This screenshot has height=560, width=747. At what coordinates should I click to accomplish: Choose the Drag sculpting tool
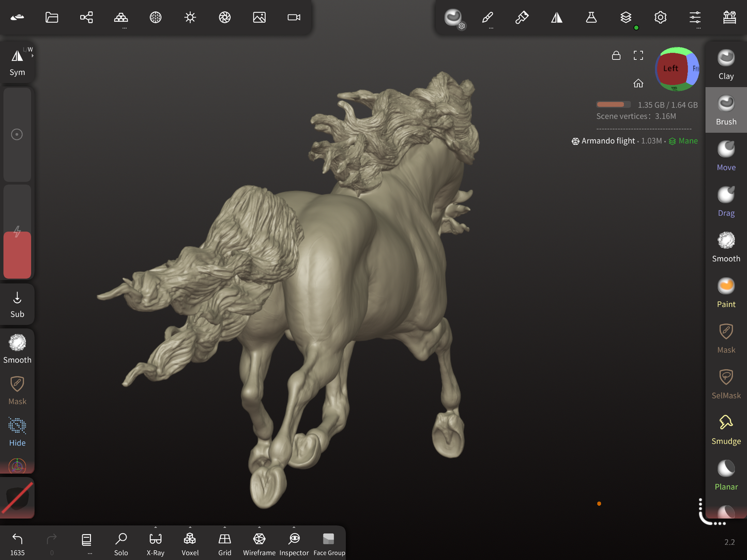pyautogui.click(x=726, y=202)
